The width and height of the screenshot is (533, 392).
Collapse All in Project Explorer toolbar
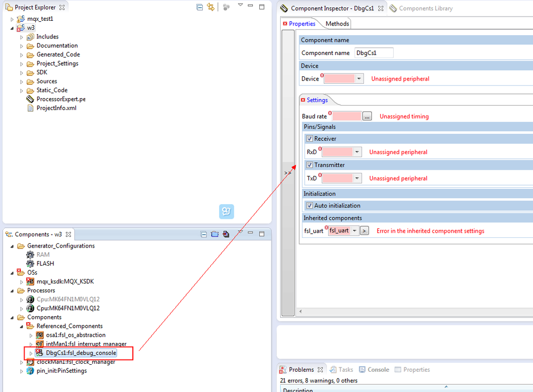point(200,7)
